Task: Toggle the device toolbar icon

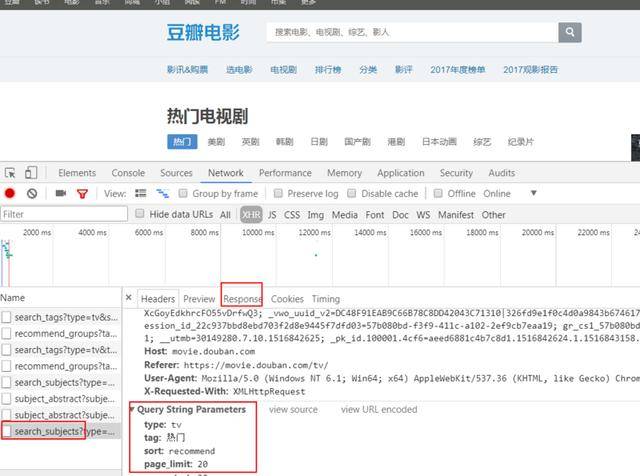Action: pos(31,173)
